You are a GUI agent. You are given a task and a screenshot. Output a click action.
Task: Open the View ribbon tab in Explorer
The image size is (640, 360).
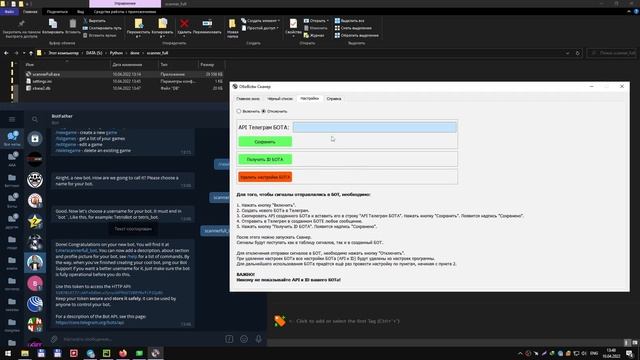point(80,12)
